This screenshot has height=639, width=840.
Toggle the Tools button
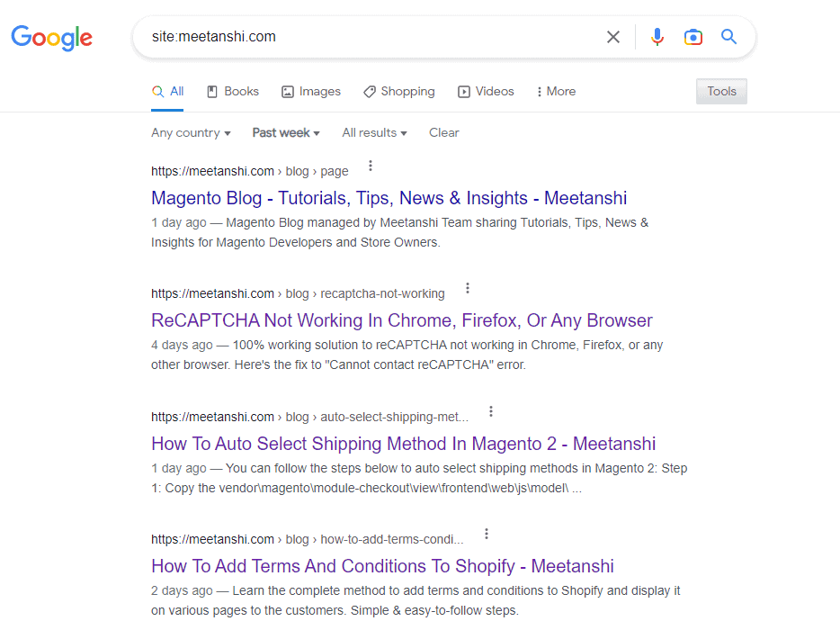pos(721,91)
